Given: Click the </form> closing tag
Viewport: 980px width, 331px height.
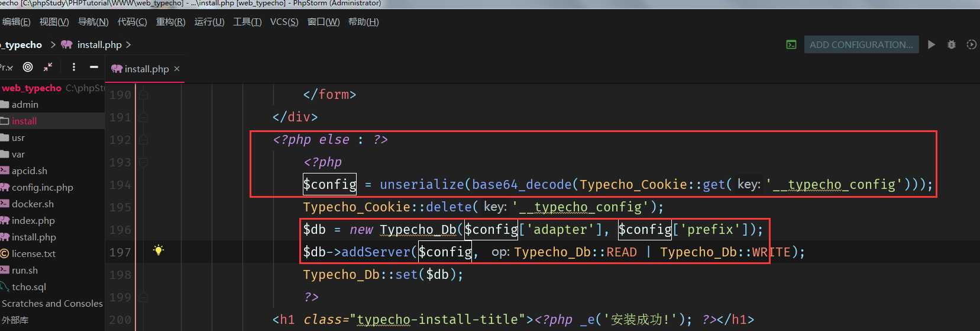Looking at the screenshot, I should 329,95.
